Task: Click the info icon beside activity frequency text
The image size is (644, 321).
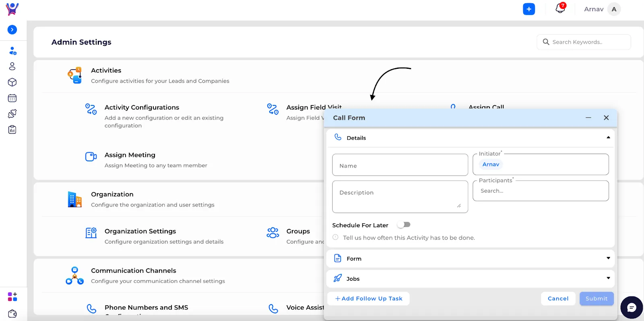Action: click(335, 237)
